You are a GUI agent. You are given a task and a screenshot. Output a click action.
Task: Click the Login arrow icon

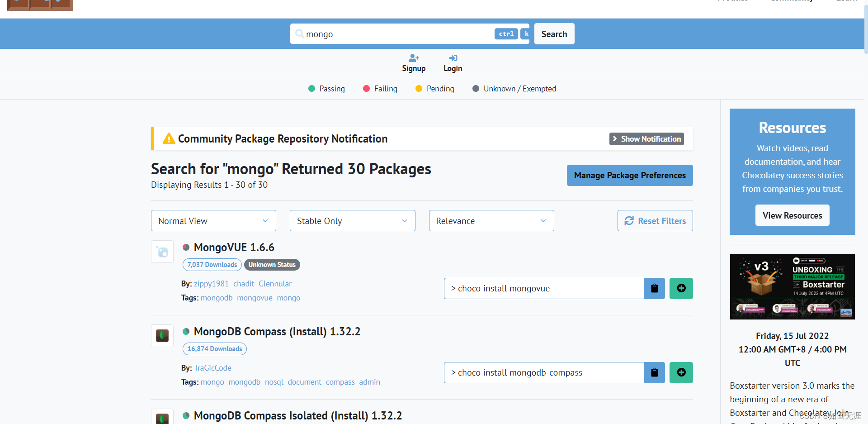453,58
